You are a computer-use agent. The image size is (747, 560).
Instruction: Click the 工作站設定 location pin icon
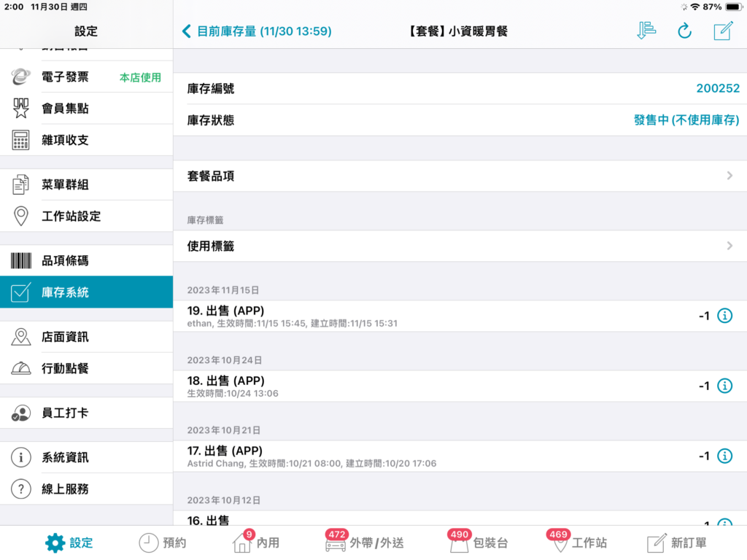click(21, 216)
